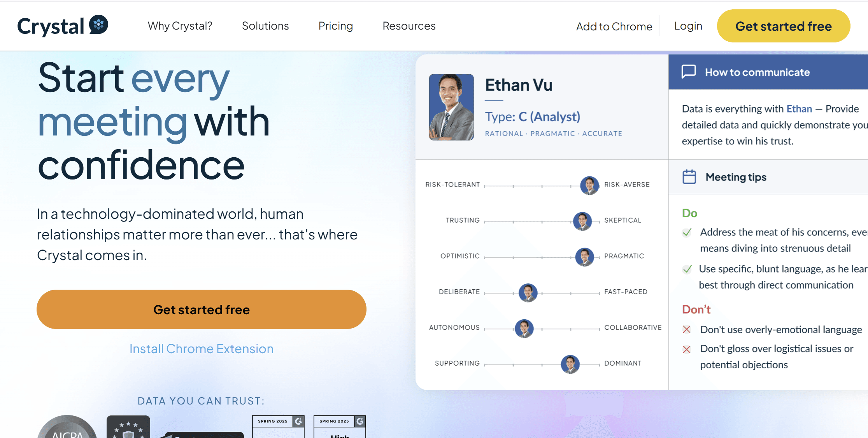868x438 pixels.
Task: Click the Autonomous to Collaborative slider marker
Action: pos(524,329)
